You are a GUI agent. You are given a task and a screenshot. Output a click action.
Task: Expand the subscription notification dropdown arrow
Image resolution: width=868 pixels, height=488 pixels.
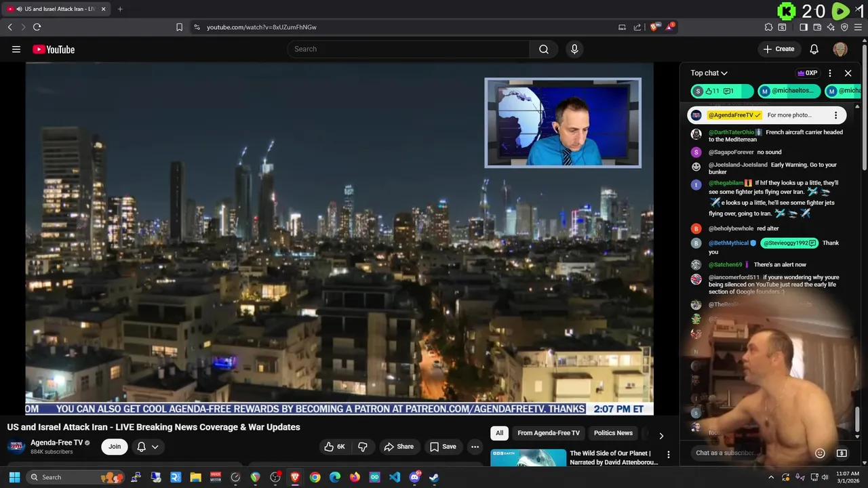click(x=155, y=447)
